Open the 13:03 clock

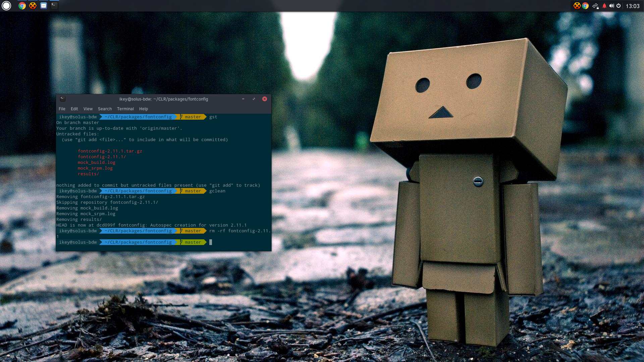(x=633, y=6)
